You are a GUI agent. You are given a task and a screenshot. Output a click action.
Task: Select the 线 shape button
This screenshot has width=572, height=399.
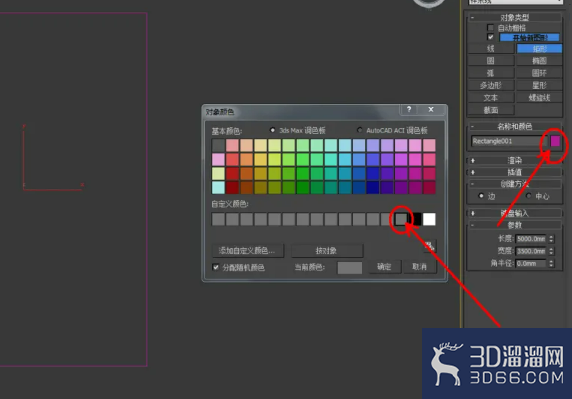[x=491, y=49]
